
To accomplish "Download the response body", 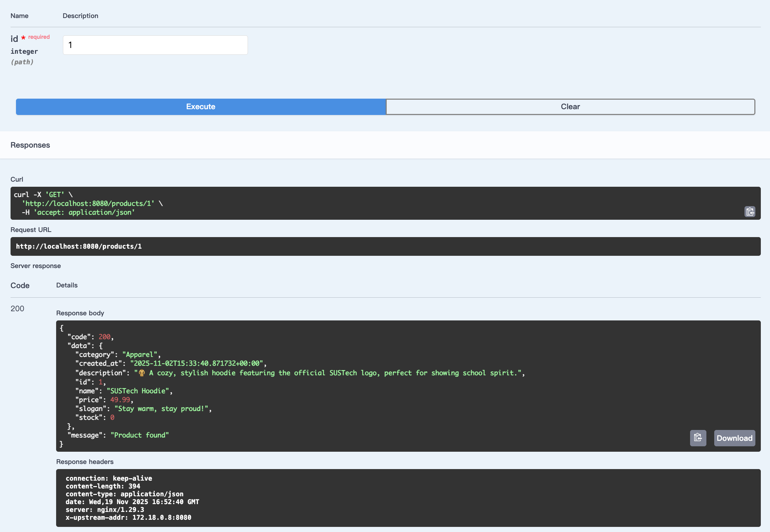I will pos(734,438).
